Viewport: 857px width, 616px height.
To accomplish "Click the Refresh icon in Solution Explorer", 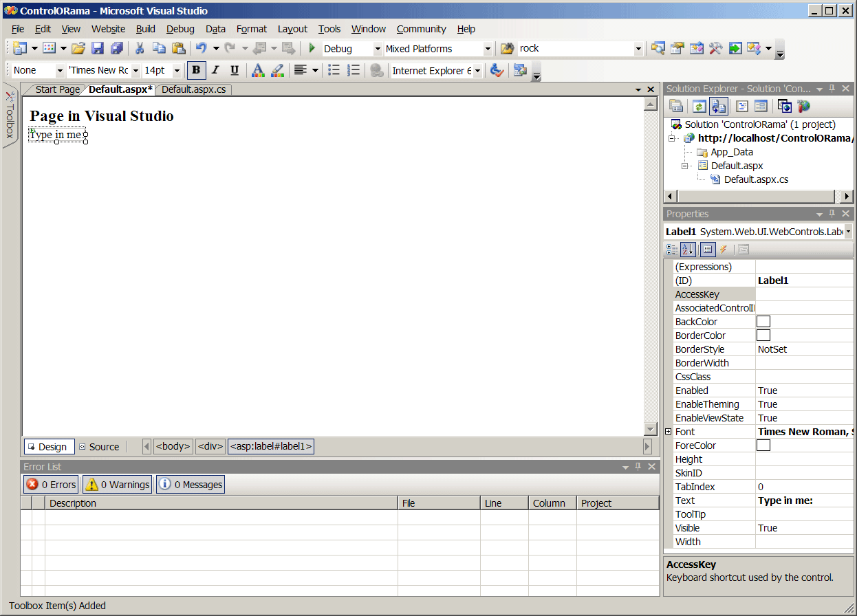I will (699, 106).
